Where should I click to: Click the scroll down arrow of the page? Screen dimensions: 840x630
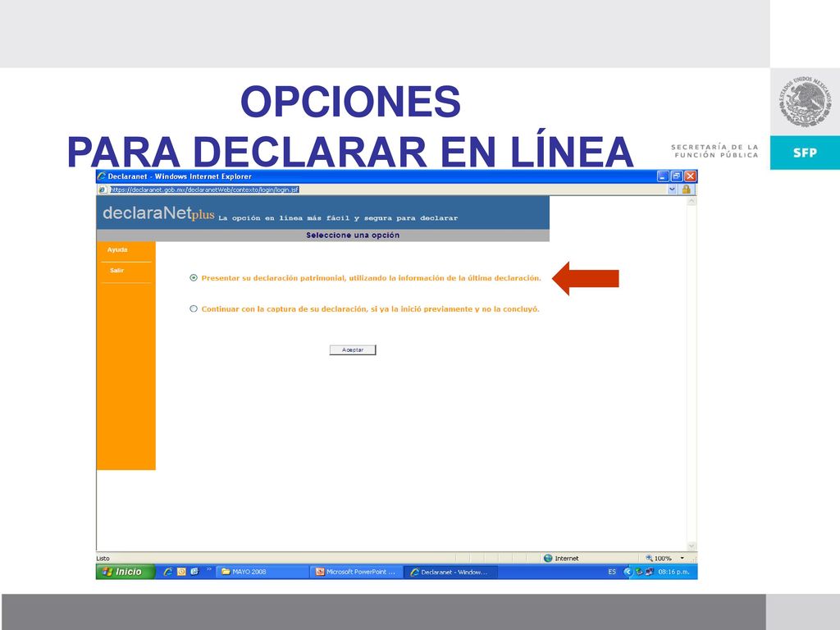(692, 546)
